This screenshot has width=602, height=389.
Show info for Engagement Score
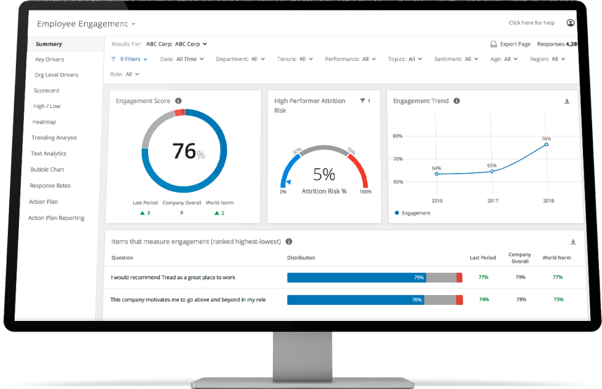point(178,101)
